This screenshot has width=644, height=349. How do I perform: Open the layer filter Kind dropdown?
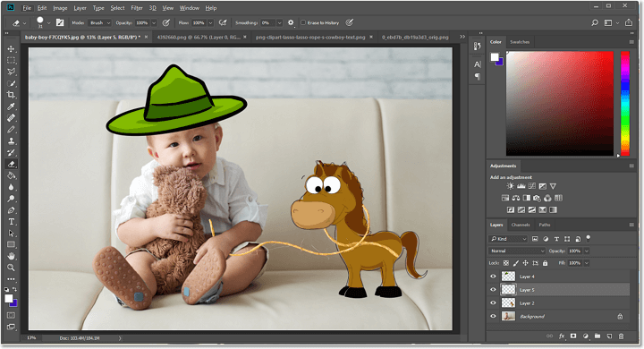pyautogui.click(x=508, y=239)
